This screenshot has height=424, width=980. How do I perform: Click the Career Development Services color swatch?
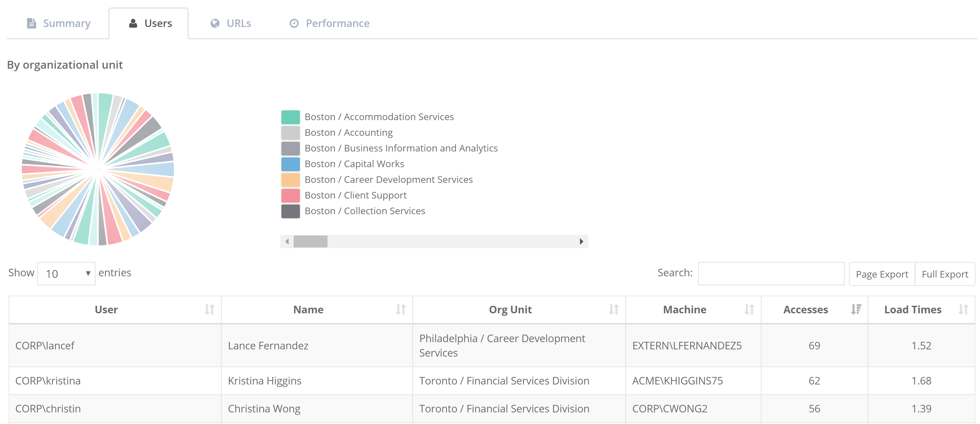pyautogui.click(x=290, y=180)
